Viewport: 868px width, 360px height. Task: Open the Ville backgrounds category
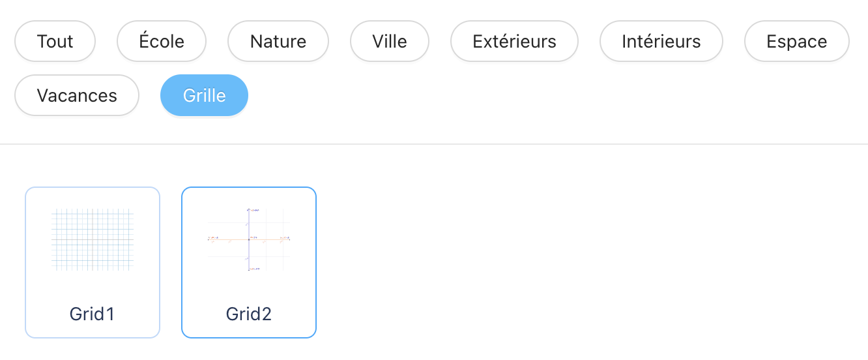[390, 41]
